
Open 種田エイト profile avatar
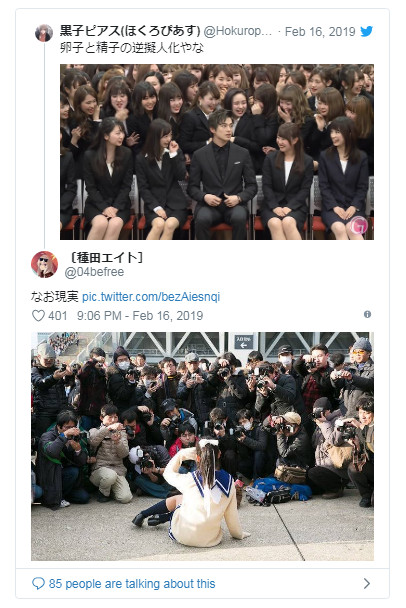click(45, 264)
